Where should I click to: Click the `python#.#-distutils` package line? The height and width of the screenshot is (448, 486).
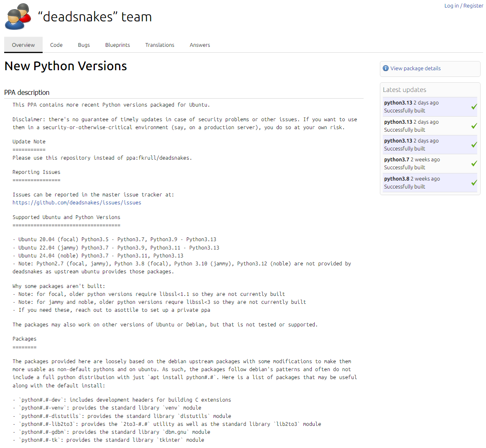pyautogui.click(x=122, y=416)
